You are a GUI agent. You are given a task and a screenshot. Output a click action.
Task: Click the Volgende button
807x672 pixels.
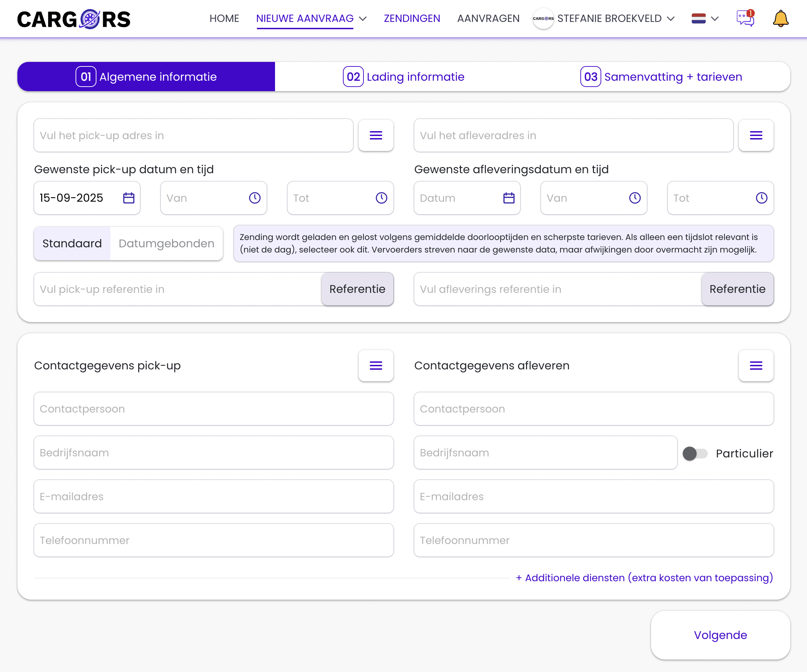point(720,635)
